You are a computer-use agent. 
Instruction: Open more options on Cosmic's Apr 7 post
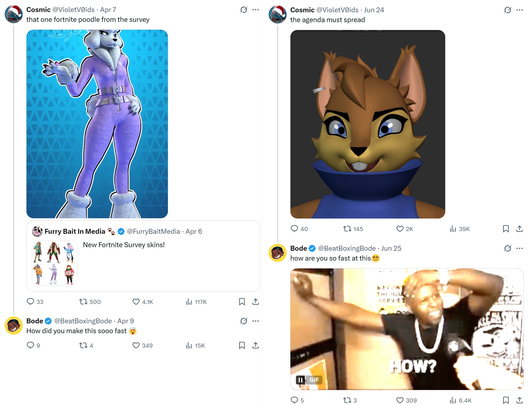255,10
